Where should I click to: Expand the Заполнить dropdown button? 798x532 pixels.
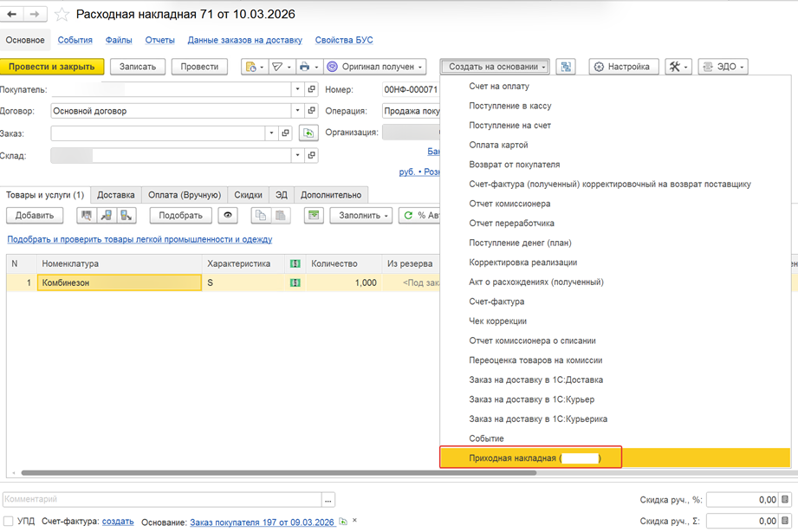(361, 215)
